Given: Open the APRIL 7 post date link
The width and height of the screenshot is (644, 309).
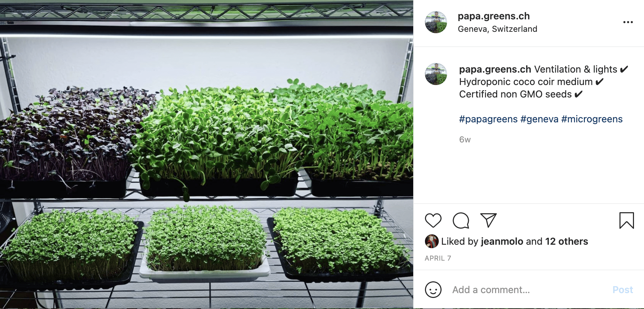Looking at the screenshot, I should (x=438, y=258).
